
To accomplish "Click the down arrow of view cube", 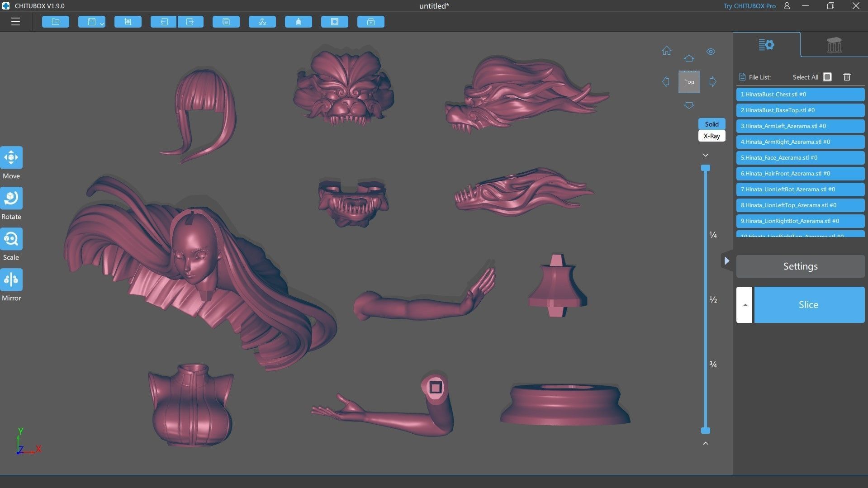I will [689, 105].
